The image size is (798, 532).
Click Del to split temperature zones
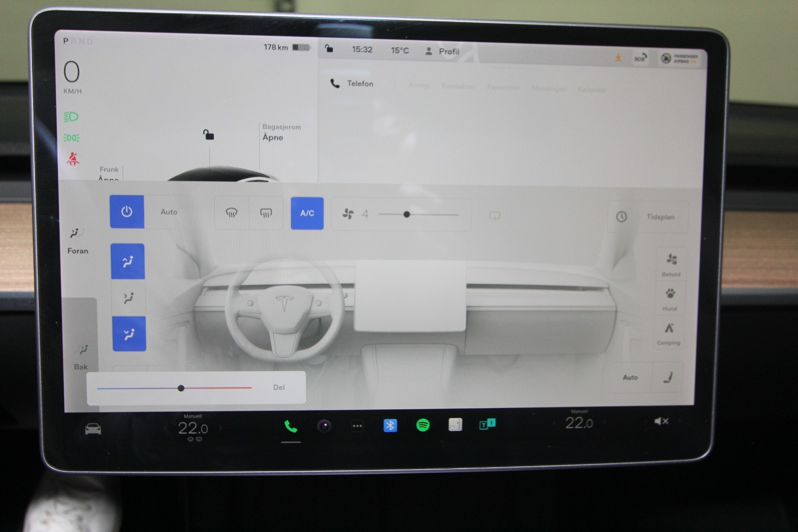click(279, 387)
